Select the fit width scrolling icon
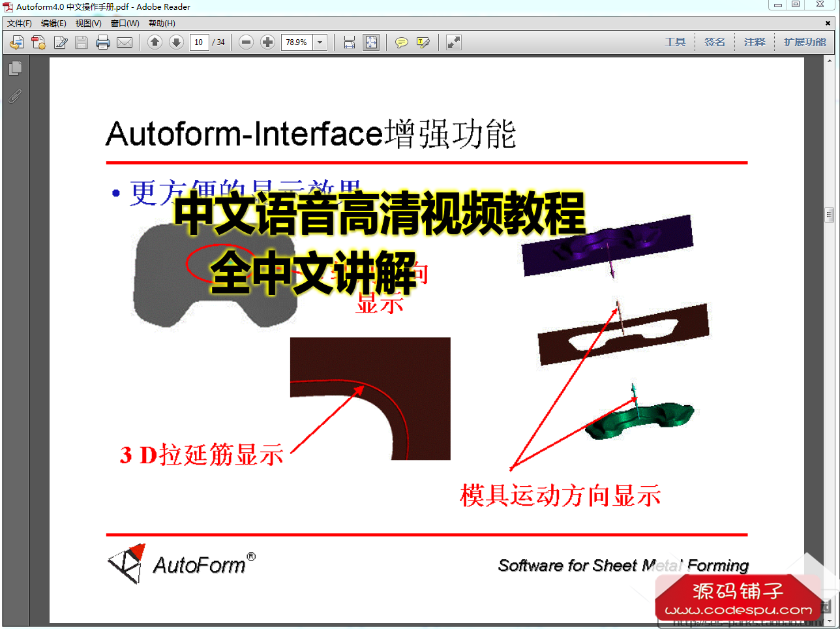The height and width of the screenshot is (629, 840). tap(350, 42)
